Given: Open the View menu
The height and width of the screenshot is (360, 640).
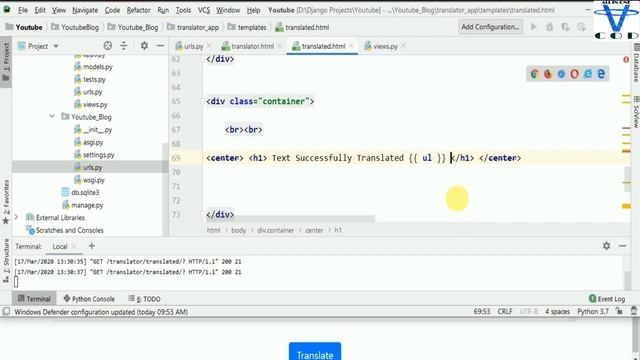Looking at the screenshot, I should point(59,10).
